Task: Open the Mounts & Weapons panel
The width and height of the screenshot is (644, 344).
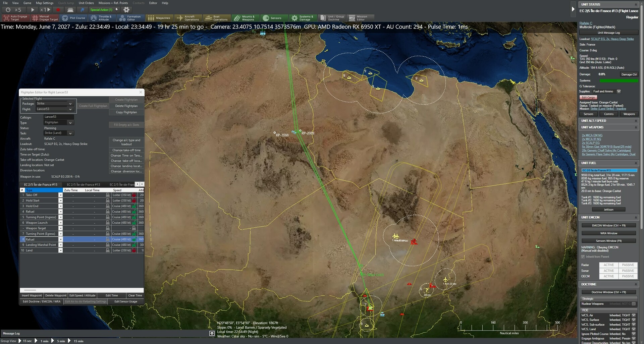Action: [x=246, y=18]
